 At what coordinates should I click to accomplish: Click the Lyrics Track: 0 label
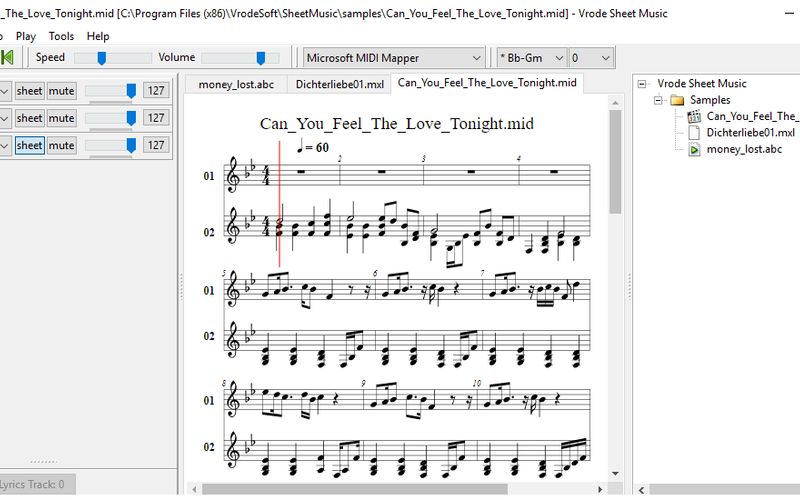tap(32, 484)
